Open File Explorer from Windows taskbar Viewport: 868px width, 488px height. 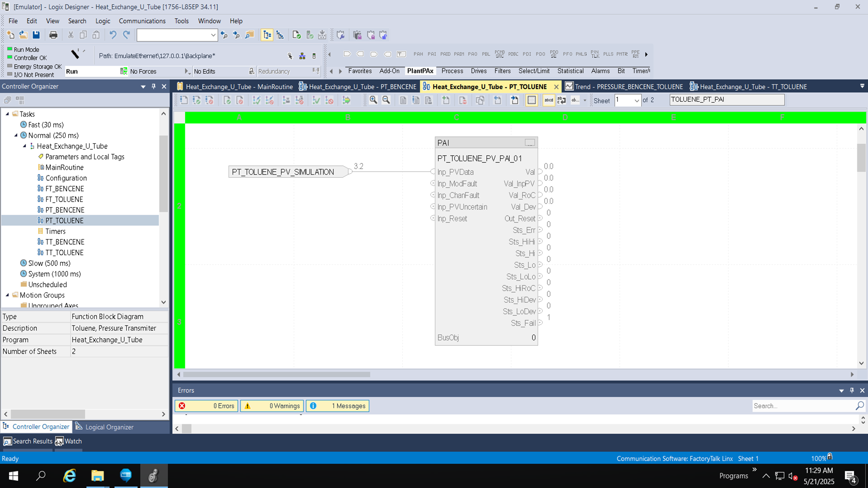click(x=97, y=476)
